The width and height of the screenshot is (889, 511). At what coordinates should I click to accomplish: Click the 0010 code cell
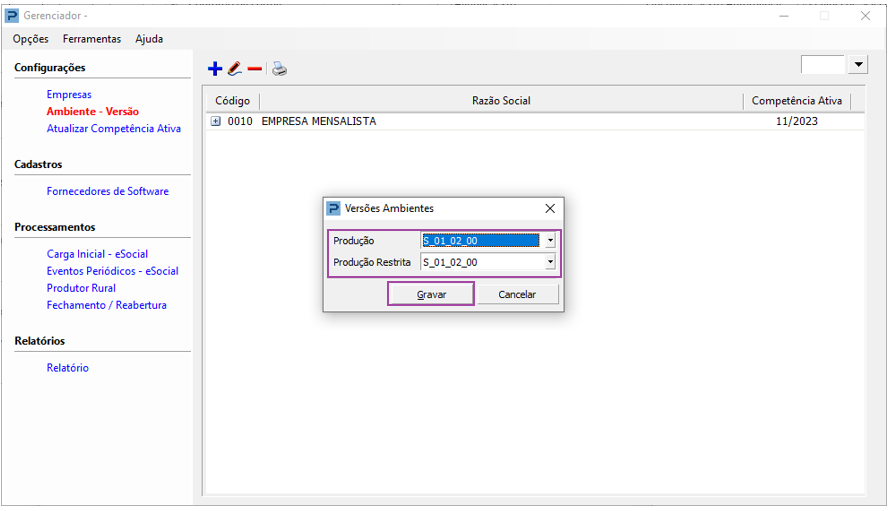(x=240, y=121)
